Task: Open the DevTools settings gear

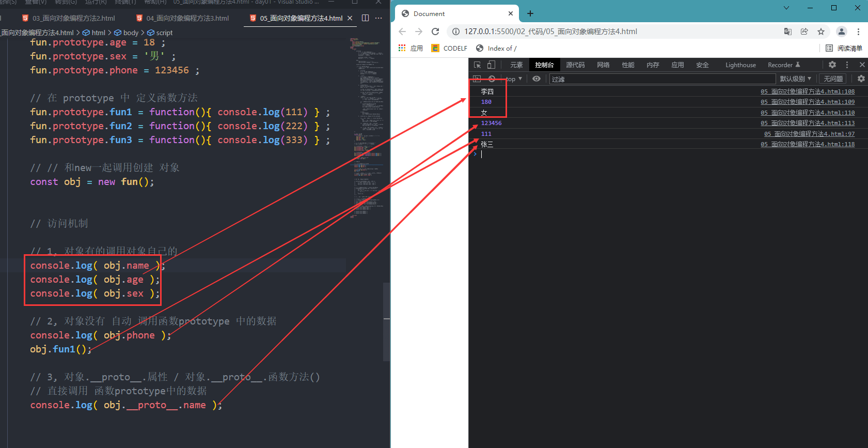Action: tap(832, 65)
